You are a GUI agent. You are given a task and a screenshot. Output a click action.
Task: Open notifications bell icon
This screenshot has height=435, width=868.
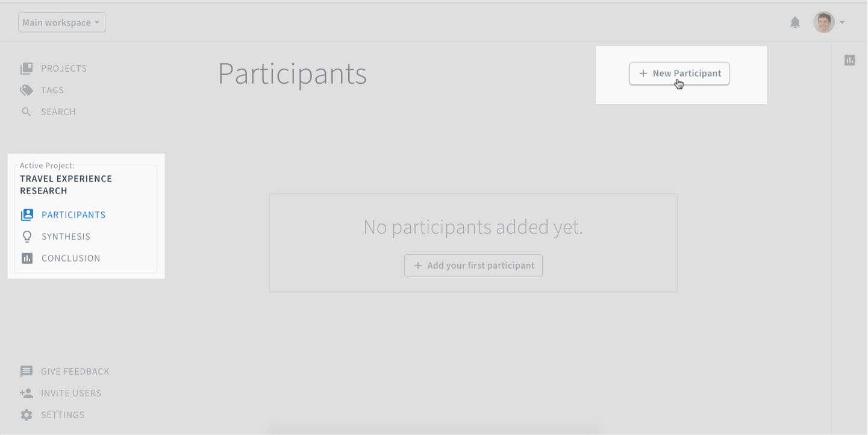pos(795,23)
